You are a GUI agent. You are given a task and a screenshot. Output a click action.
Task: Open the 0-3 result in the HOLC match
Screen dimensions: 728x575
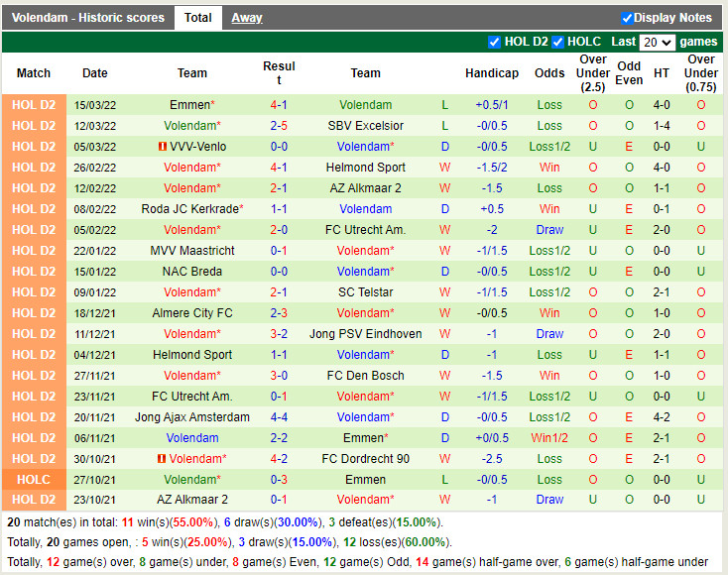pyautogui.click(x=279, y=480)
